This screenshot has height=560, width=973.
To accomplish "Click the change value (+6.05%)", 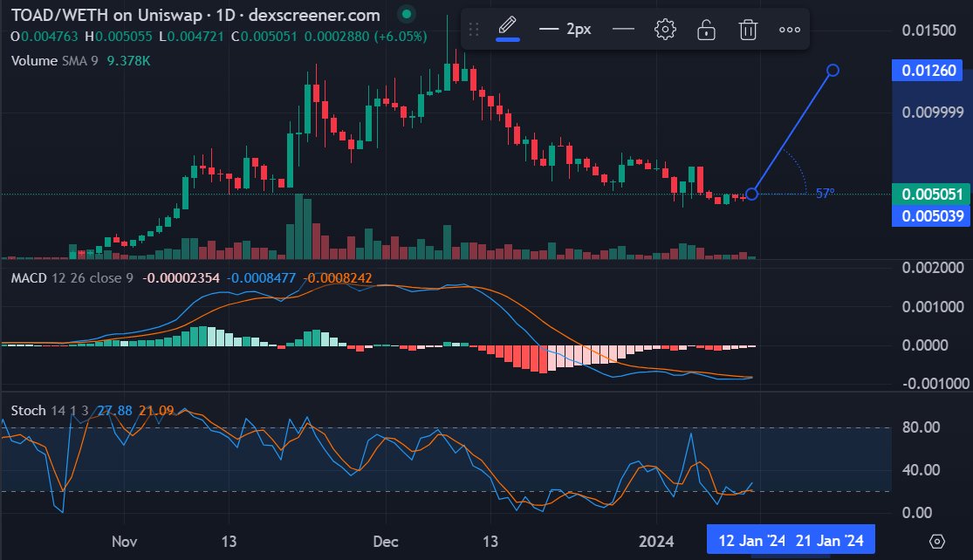I will click(x=401, y=37).
